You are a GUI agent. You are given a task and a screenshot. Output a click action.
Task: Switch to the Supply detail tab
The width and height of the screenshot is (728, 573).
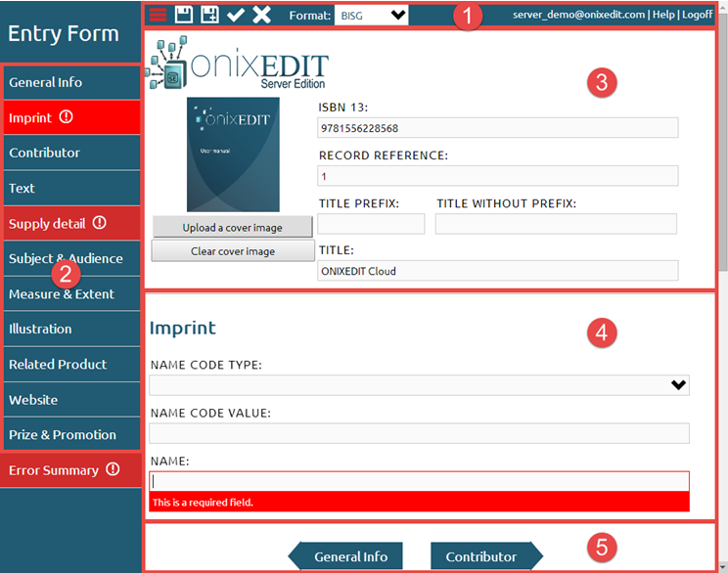click(x=72, y=224)
